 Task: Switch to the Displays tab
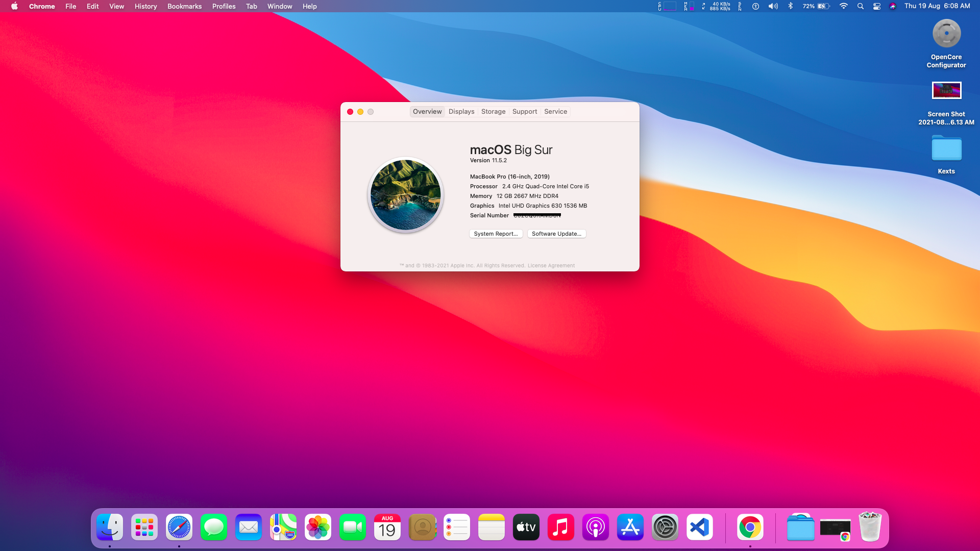pos(461,111)
